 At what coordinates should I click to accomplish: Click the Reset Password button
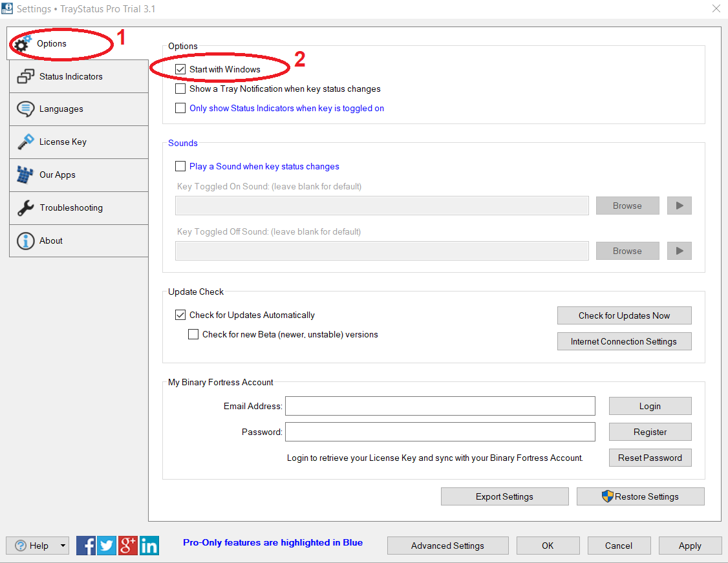tap(650, 458)
